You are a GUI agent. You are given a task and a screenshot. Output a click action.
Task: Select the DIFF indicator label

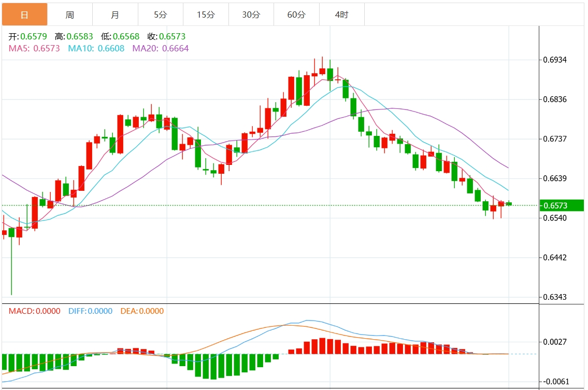(90, 311)
